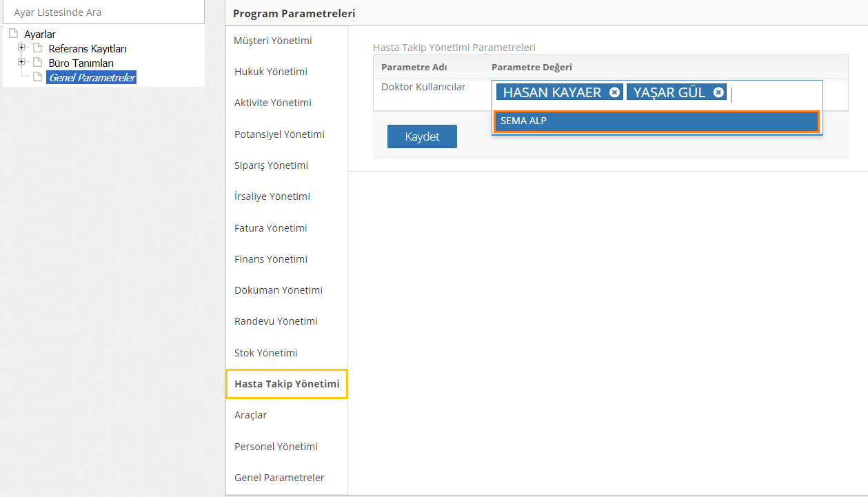Select SEMA ALP from dropdown list
Screen dimensions: 868x497
656,121
